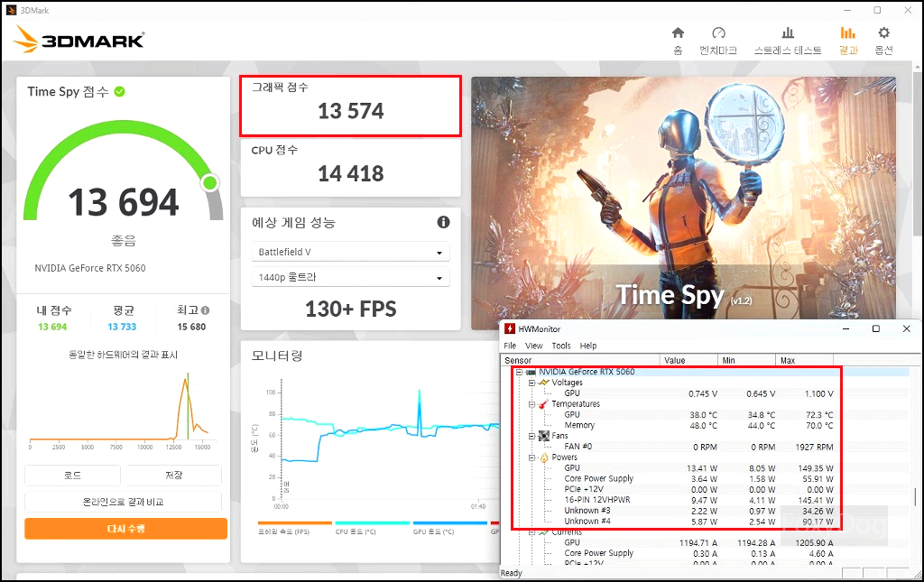Collapse the Powers tree node
The height and width of the screenshot is (582, 924).
(531, 457)
